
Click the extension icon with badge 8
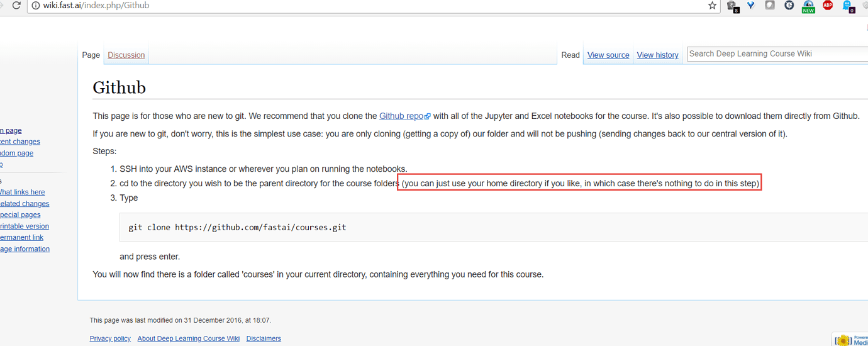[732, 6]
